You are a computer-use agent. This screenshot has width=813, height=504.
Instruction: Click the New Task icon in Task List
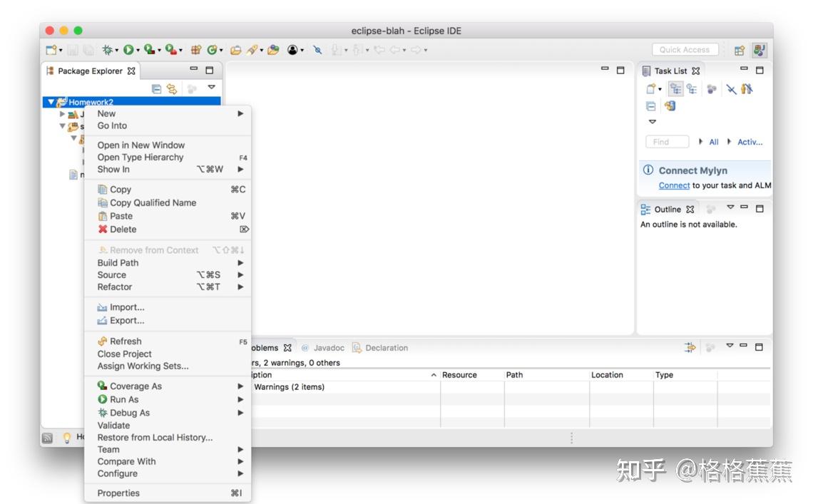click(650, 89)
